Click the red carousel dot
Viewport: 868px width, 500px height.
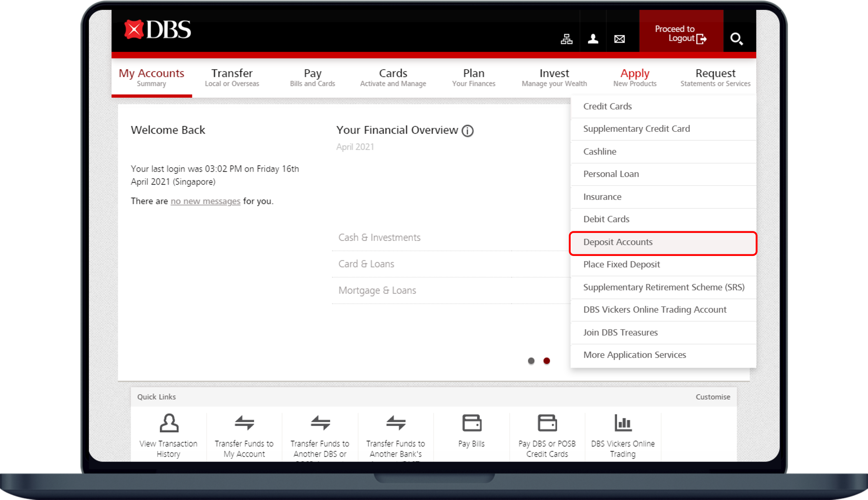(547, 361)
